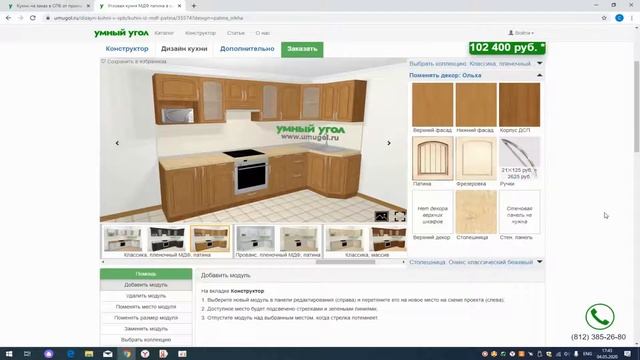This screenshot has width=640, height=360.
Task: Open the notification center icon
Action: (627, 354)
